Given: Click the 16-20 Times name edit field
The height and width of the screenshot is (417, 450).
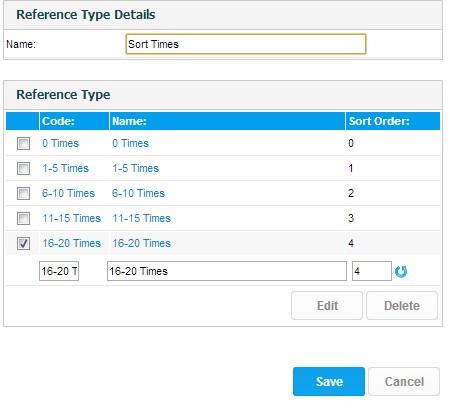Looking at the screenshot, I should point(227,271).
